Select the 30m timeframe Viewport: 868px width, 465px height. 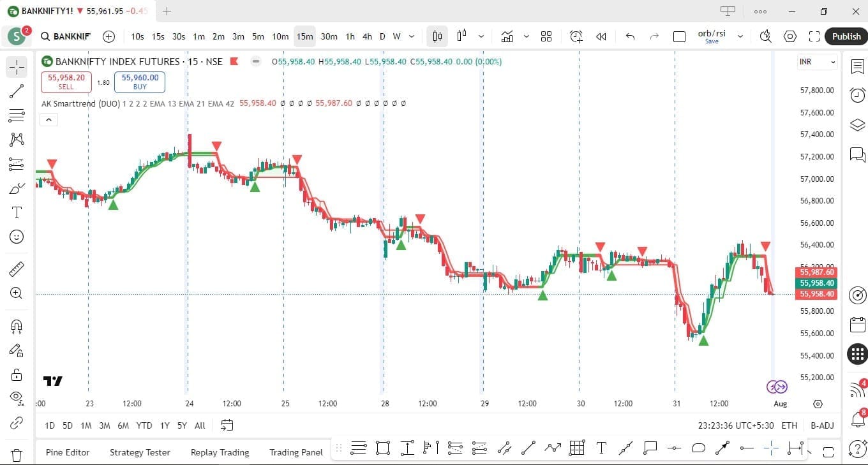pyautogui.click(x=329, y=36)
